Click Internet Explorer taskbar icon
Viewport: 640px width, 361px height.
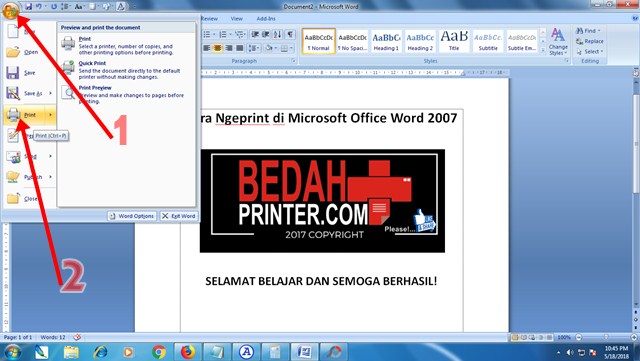tap(100, 352)
